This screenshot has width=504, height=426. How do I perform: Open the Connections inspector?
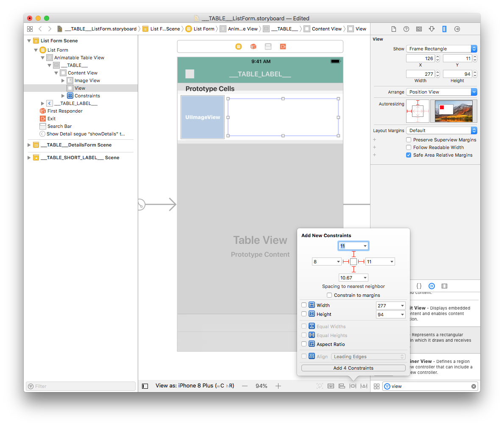tap(457, 29)
